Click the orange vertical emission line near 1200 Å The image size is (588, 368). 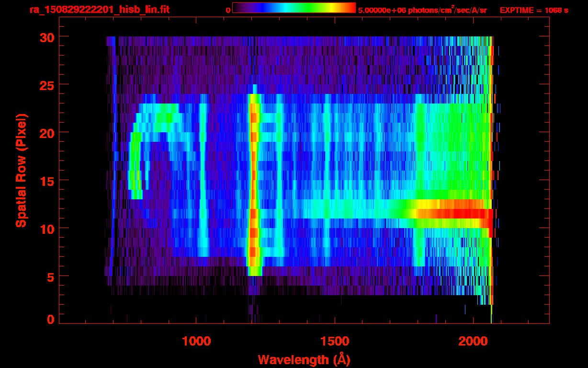(254, 184)
